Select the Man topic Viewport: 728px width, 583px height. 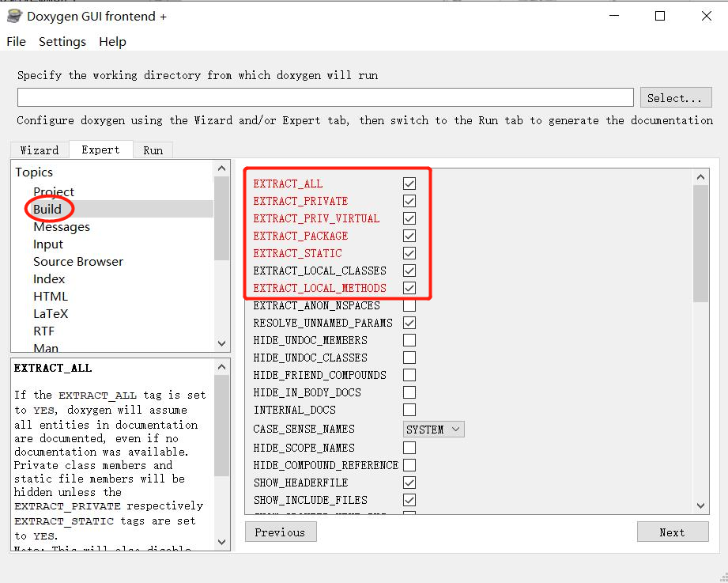coord(46,347)
